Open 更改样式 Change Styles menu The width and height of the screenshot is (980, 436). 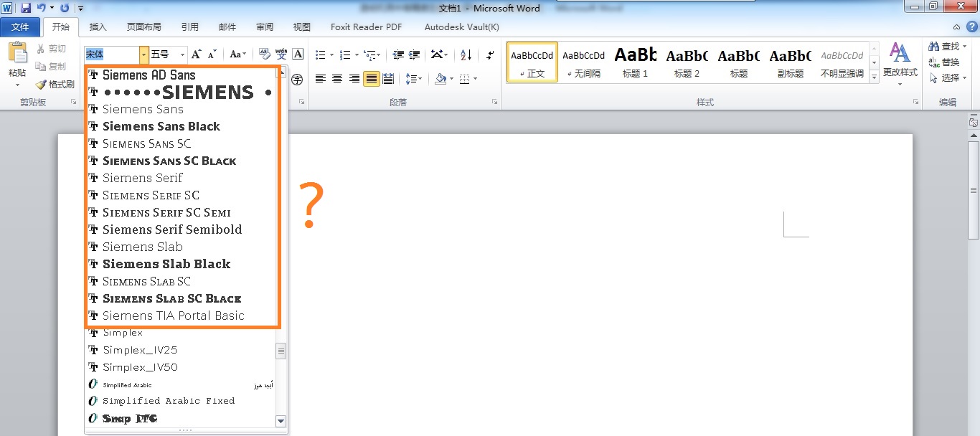[900, 63]
